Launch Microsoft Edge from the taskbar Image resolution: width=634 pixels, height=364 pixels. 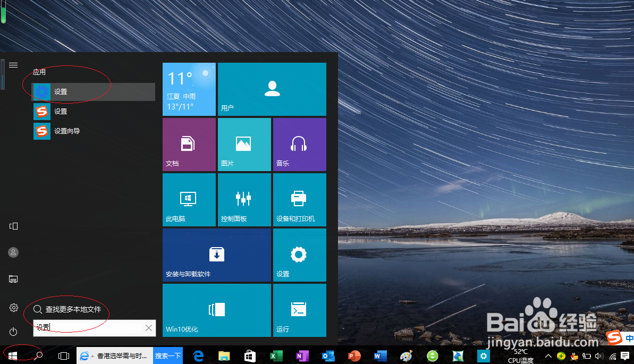click(198, 356)
